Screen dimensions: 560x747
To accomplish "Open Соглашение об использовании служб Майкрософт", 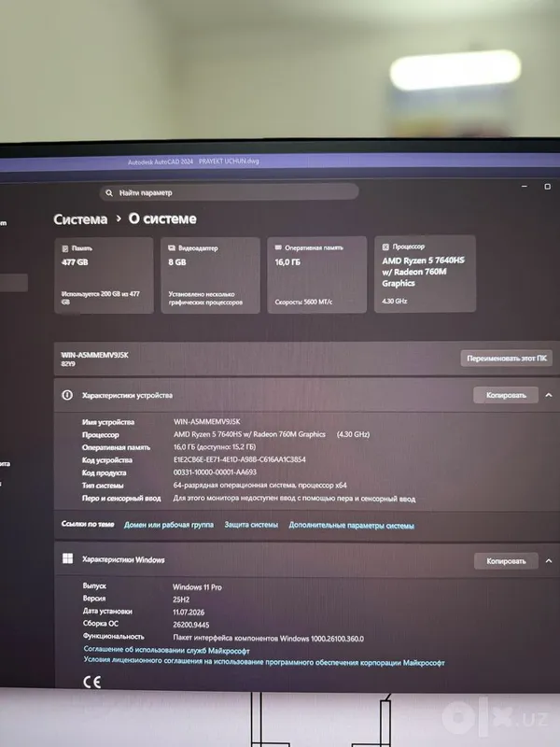I will tap(167, 650).
